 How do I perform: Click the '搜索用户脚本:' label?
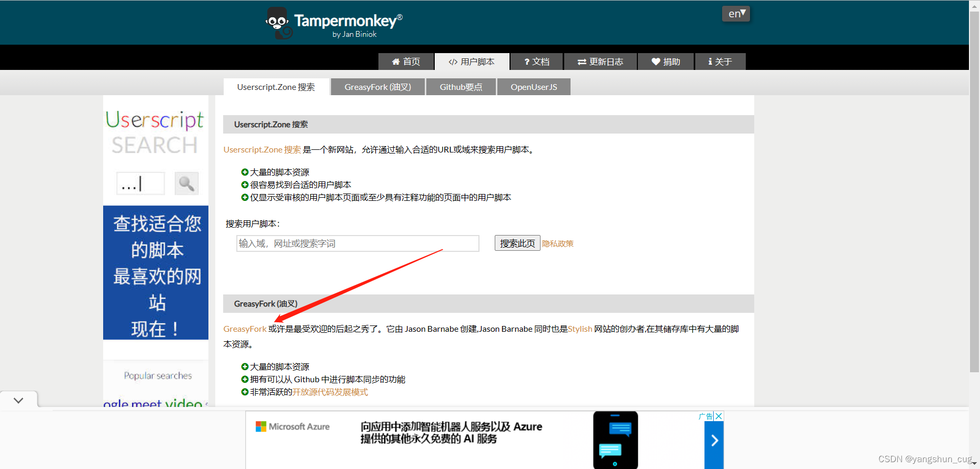click(253, 224)
